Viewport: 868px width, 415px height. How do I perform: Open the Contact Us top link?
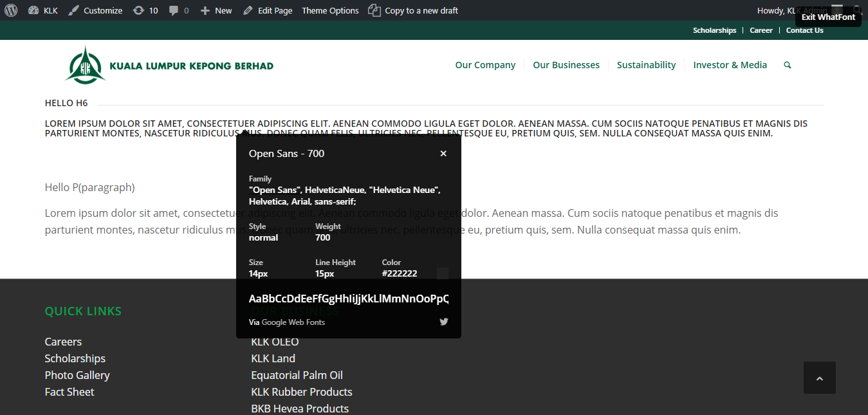804,30
